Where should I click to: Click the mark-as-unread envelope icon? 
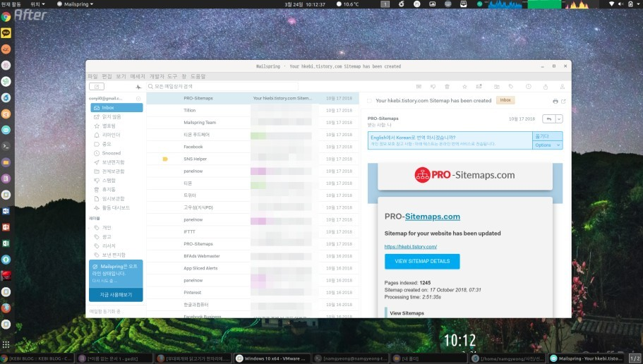pyautogui.click(x=479, y=87)
